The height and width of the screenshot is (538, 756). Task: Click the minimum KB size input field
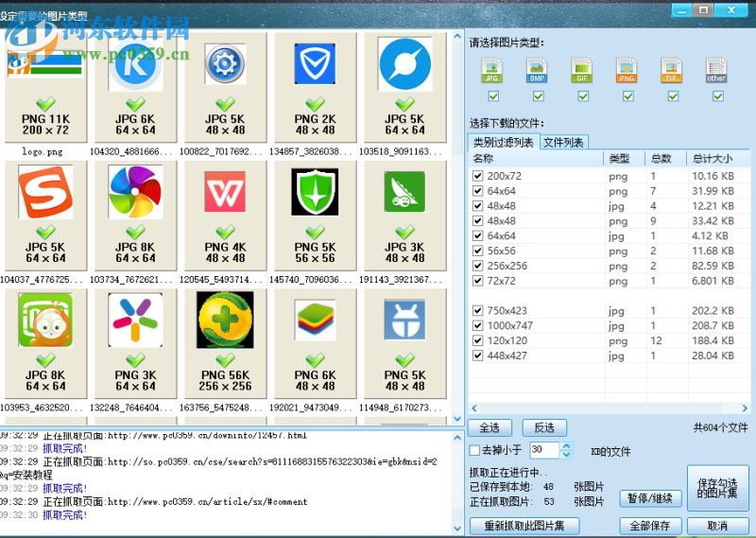(x=545, y=450)
